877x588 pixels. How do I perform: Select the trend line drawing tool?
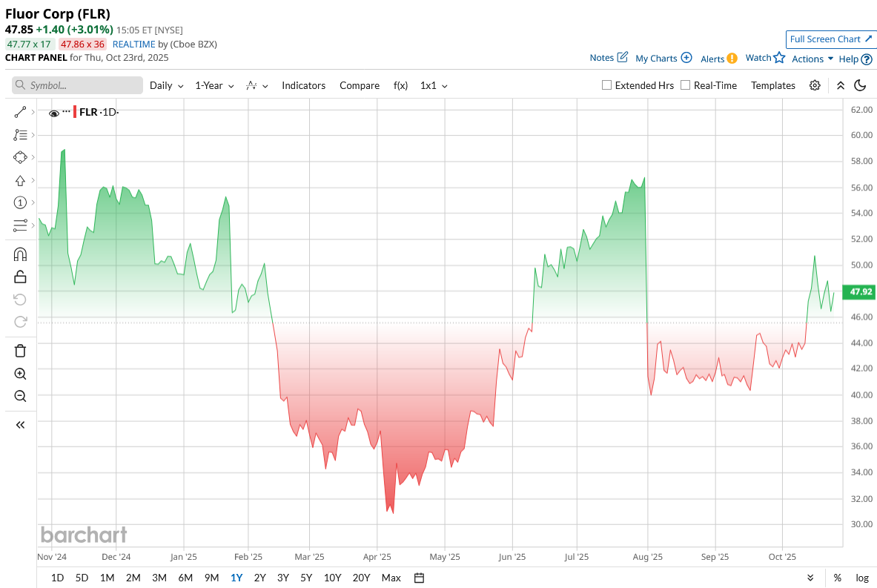(20, 112)
